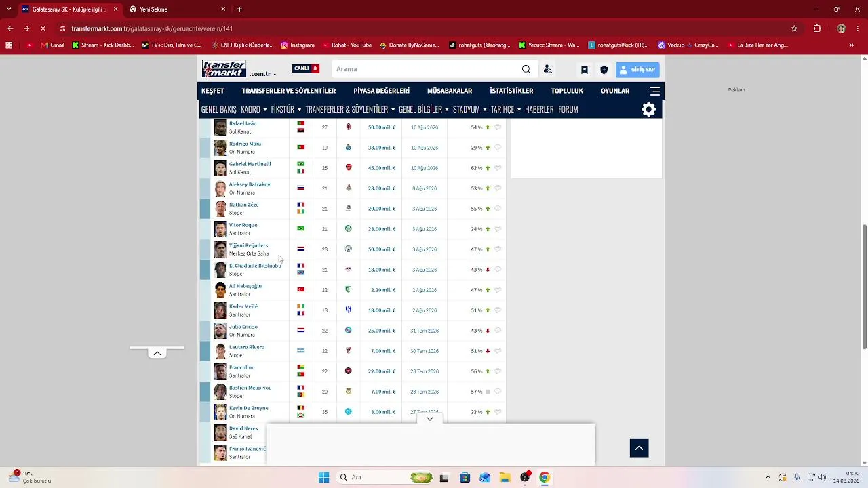Open the OYUNLAR menu
Image resolution: width=868 pixels, height=488 pixels.
coord(615,91)
